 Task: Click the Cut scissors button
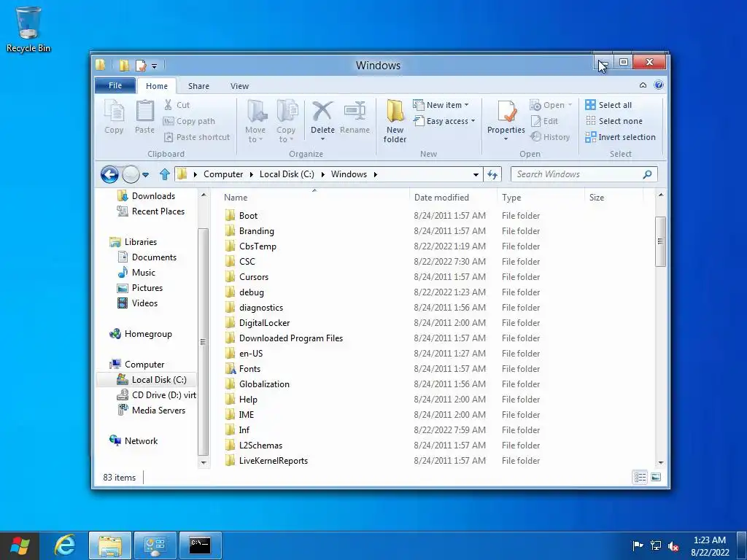pyautogui.click(x=177, y=105)
